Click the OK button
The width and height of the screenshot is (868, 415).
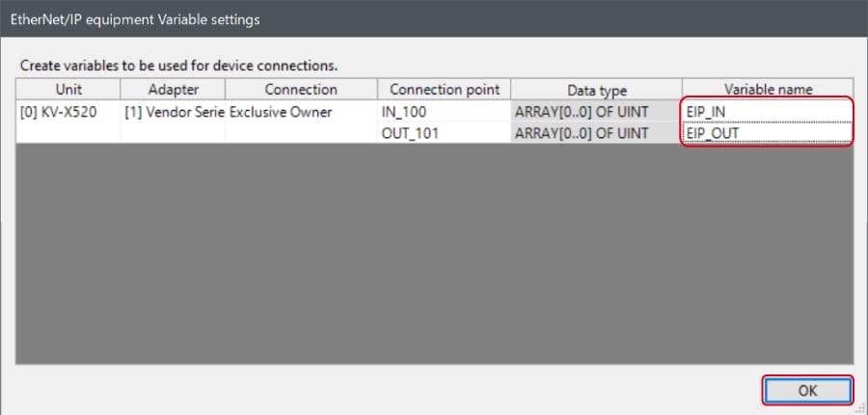pyautogui.click(x=808, y=390)
